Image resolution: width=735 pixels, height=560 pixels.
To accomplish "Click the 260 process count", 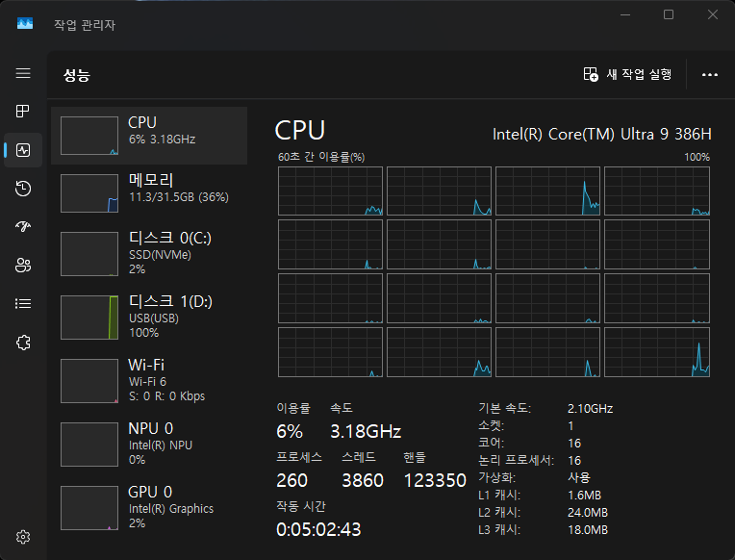I will [x=291, y=480].
